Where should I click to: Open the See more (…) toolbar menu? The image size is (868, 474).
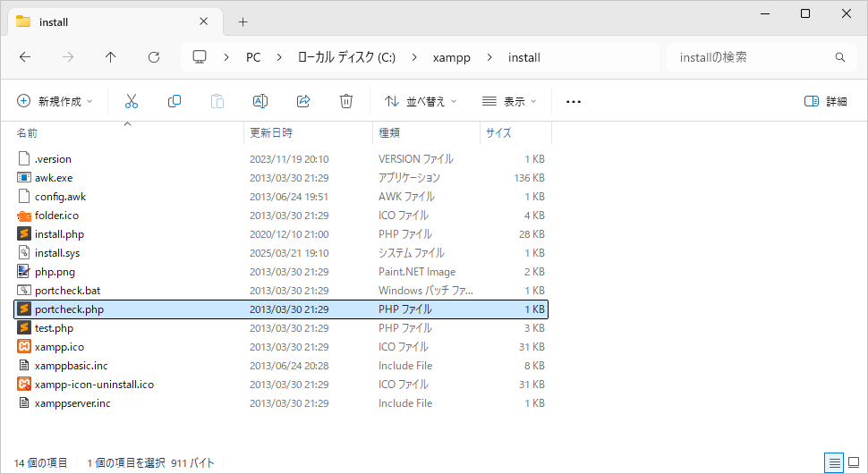tap(574, 102)
